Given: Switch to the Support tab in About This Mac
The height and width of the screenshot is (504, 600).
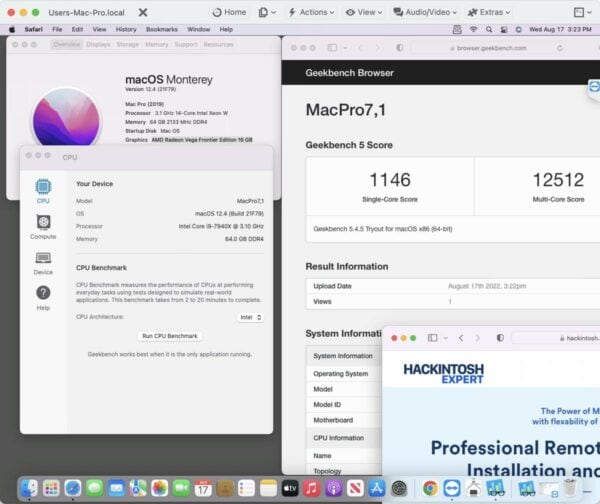Looking at the screenshot, I should (x=186, y=44).
